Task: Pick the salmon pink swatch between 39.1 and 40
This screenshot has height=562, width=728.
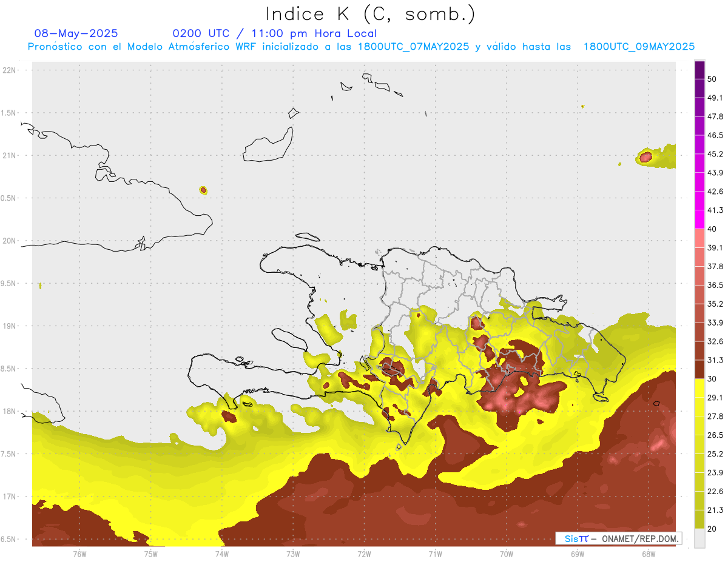Action: [700, 238]
